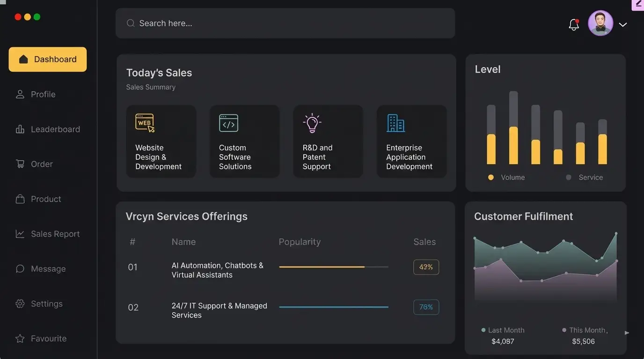Click the Order shopping cart icon
Viewport: 644px width, 359px height.
(20, 164)
